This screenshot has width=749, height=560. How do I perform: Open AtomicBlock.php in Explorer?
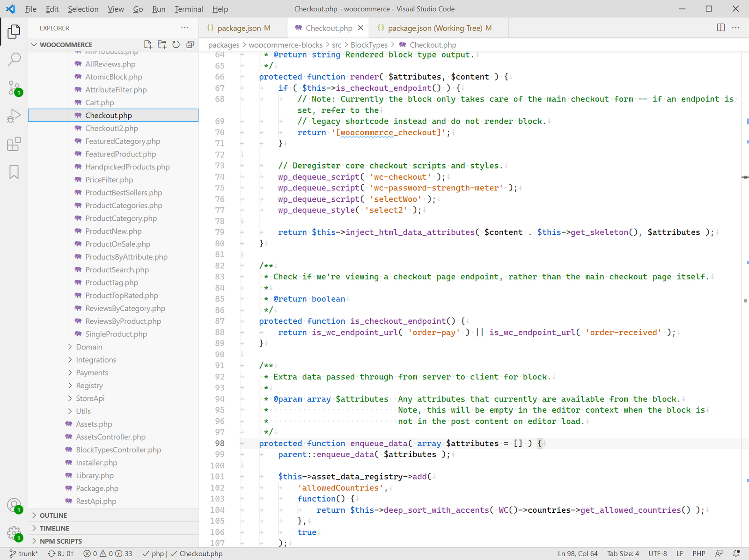click(x=113, y=77)
